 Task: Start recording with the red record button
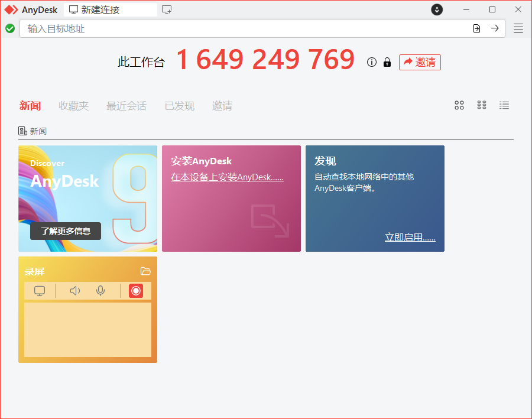[x=136, y=291]
